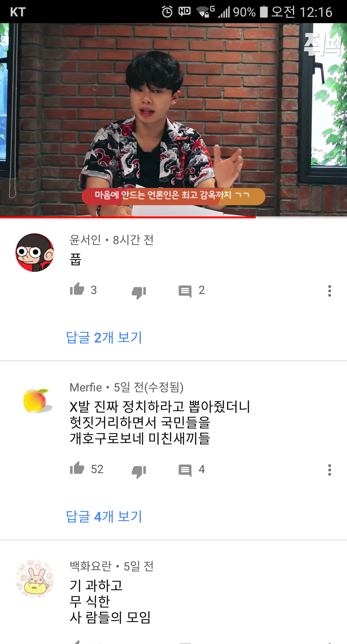
Task: Tap reply bubble icon on Merfie's comment
Action: (185, 470)
